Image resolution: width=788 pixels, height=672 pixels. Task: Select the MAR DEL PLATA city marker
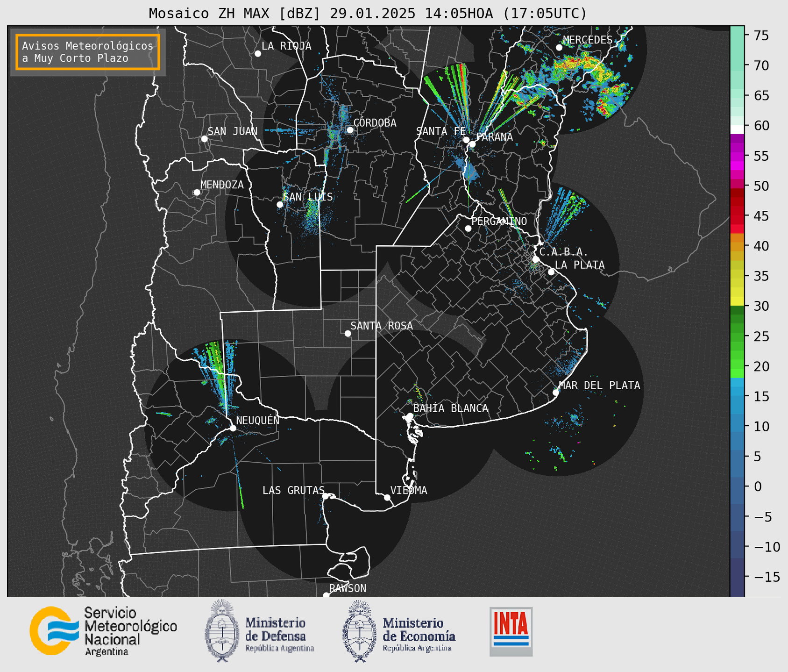pyautogui.click(x=556, y=393)
